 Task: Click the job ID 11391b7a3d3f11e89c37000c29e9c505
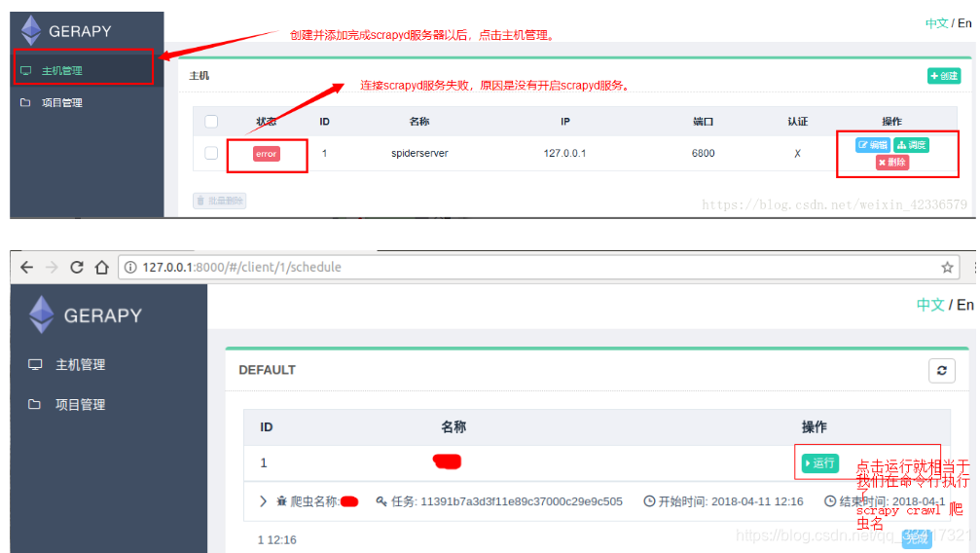point(522,501)
